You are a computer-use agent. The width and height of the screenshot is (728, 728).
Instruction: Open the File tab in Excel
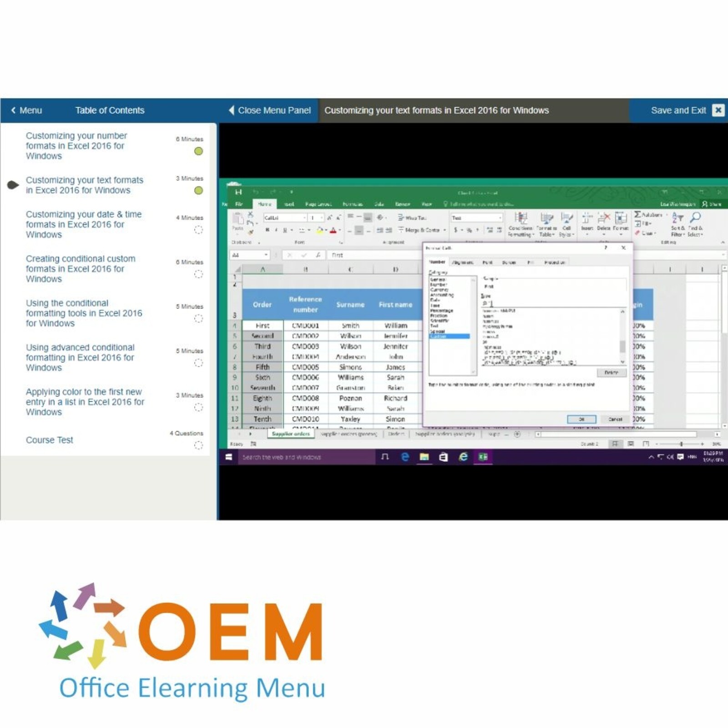point(239,204)
